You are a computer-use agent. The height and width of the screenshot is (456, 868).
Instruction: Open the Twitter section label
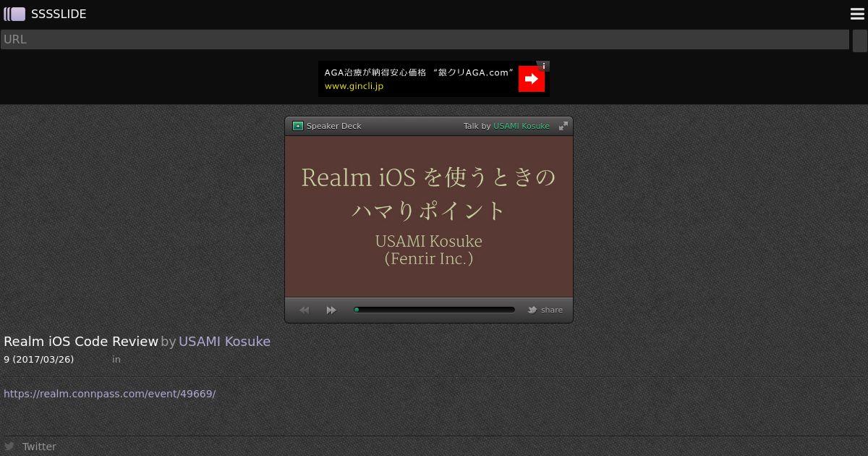39,447
